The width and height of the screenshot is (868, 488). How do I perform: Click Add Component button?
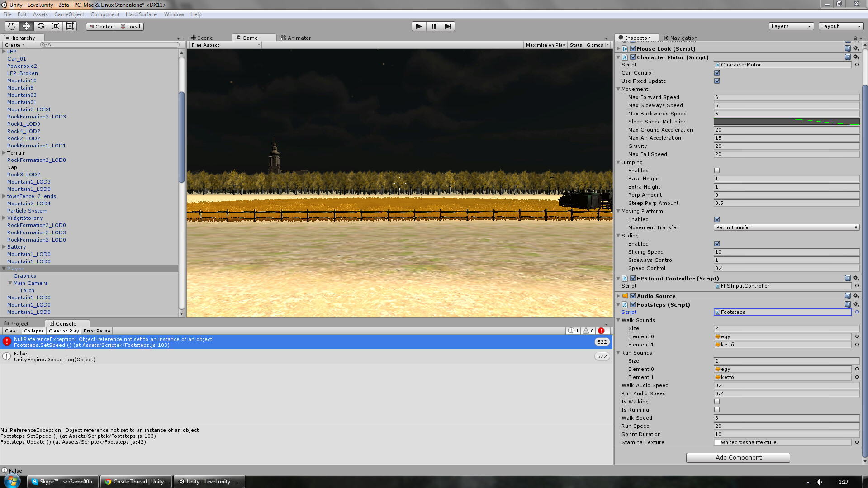pos(738,458)
